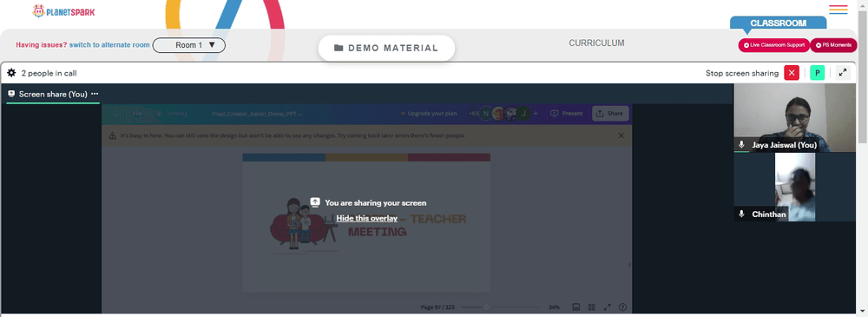Toggle Jaya Jaiswal microphone icon

pyautogui.click(x=742, y=145)
